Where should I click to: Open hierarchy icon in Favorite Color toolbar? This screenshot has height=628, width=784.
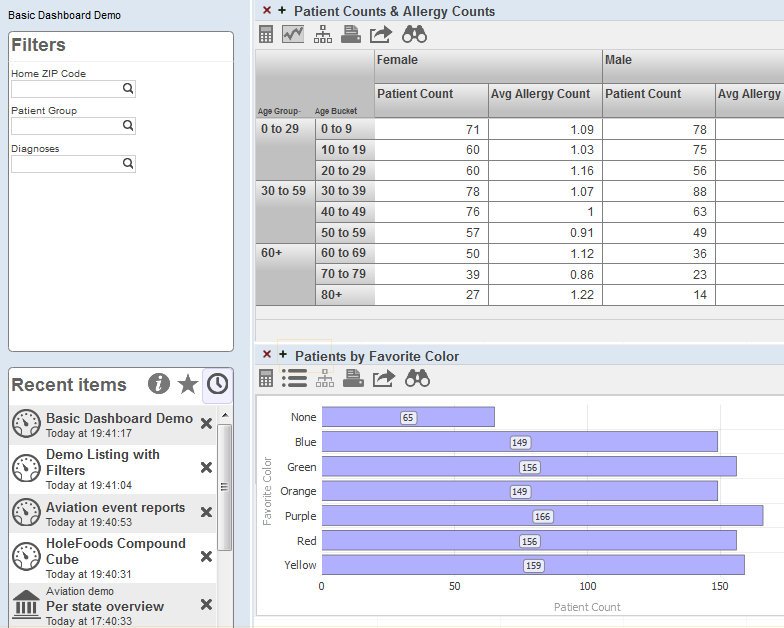[x=325, y=378]
